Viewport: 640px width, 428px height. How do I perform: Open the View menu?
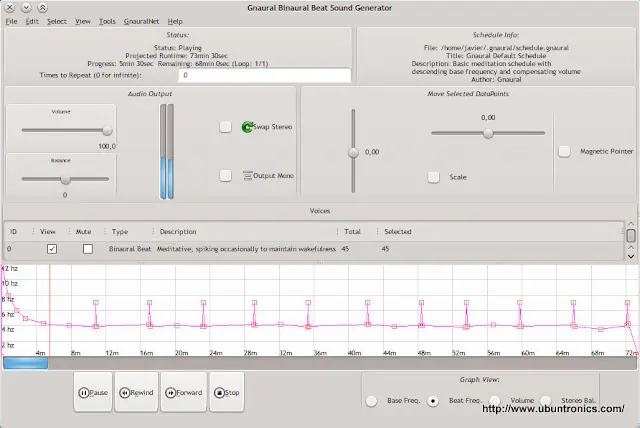(83, 21)
